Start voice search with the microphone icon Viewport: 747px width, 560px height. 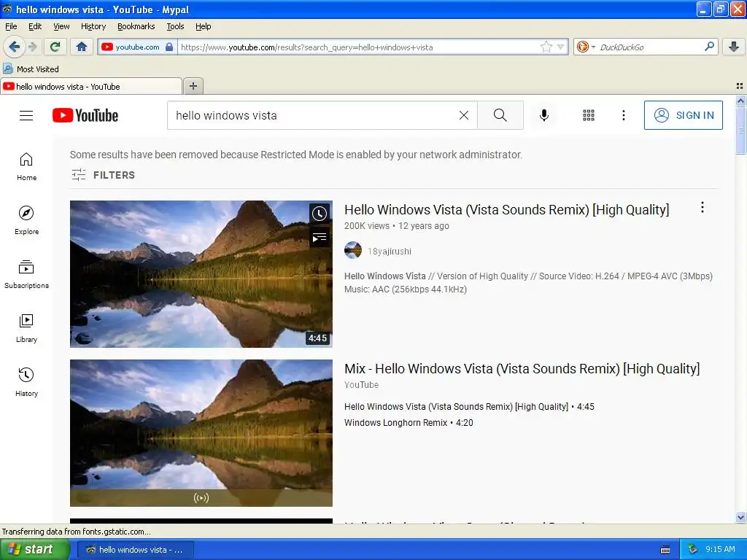[544, 115]
